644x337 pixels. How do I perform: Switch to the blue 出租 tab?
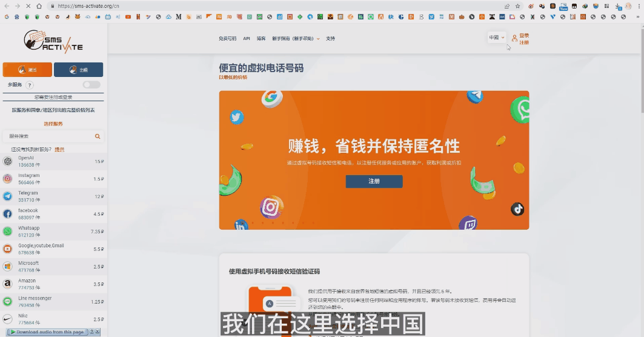(78, 70)
